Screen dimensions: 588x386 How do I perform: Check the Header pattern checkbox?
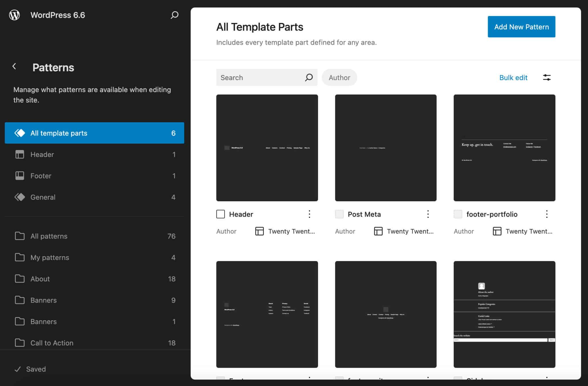(220, 214)
